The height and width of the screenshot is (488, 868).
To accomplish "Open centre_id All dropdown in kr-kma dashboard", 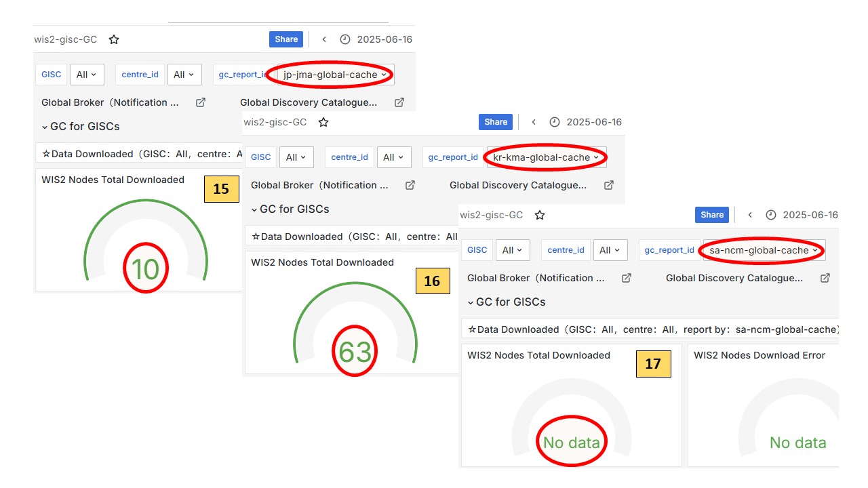I will click(393, 157).
